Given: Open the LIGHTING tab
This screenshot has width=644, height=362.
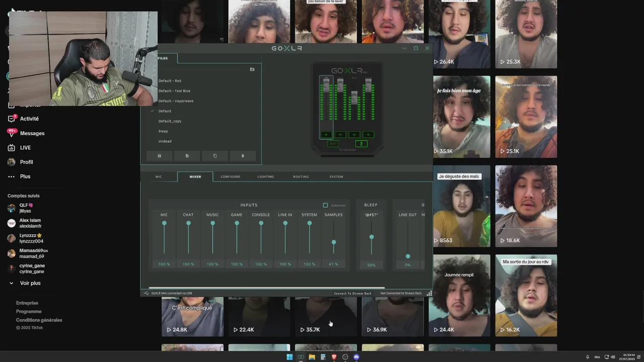Looking at the screenshot, I should pyautogui.click(x=266, y=176).
